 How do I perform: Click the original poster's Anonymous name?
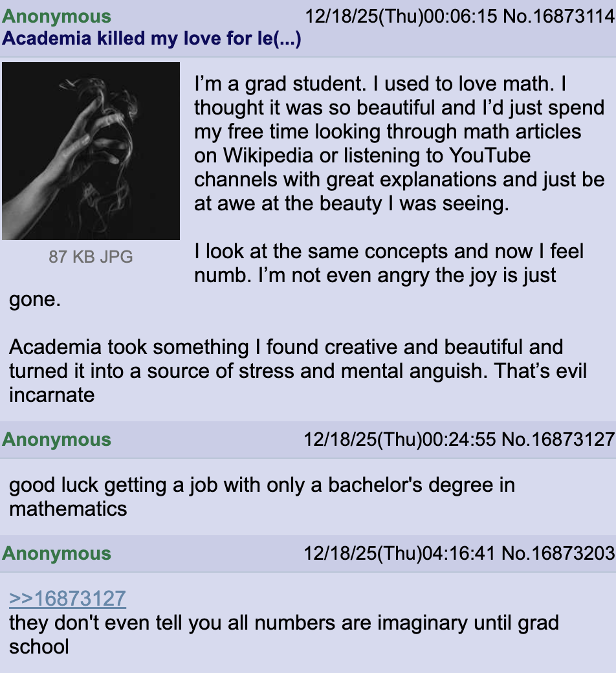(56, 16)
